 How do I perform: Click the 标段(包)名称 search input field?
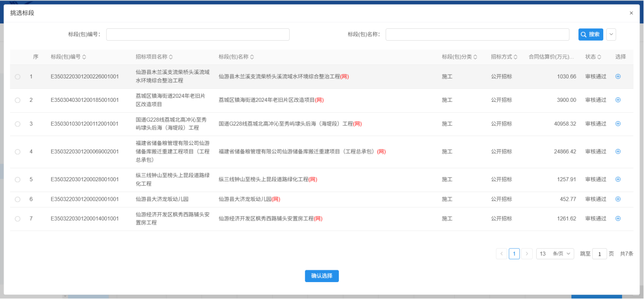pyautogui.click(x=477, y=34)
